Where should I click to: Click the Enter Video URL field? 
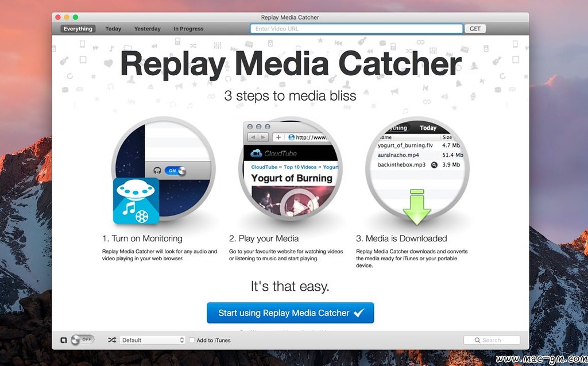(356, 29)
